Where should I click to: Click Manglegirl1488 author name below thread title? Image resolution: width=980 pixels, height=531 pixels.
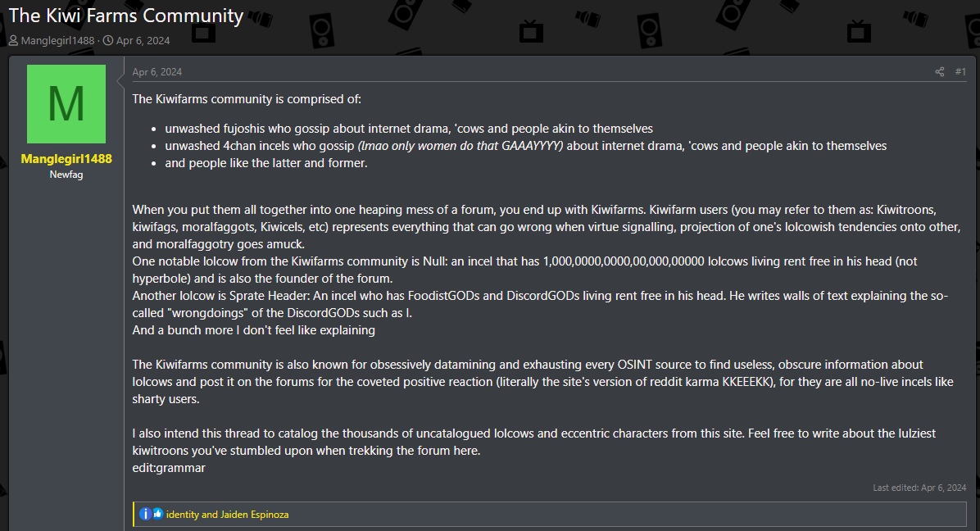click(x=57, y=41)
